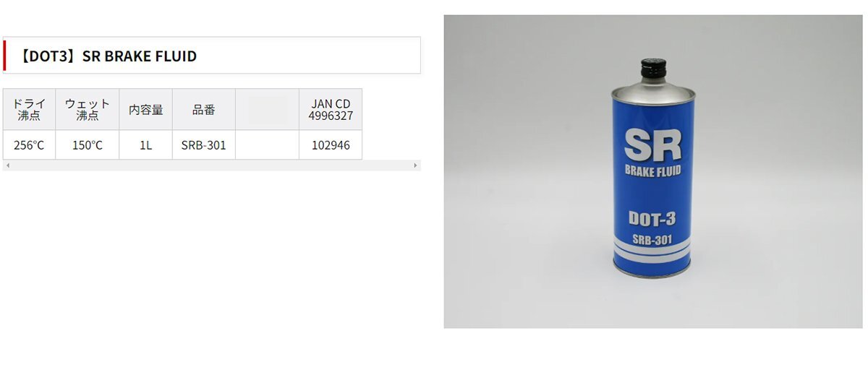
Task: Click the right scroll arrow under the table
Action: click(415, 165)
